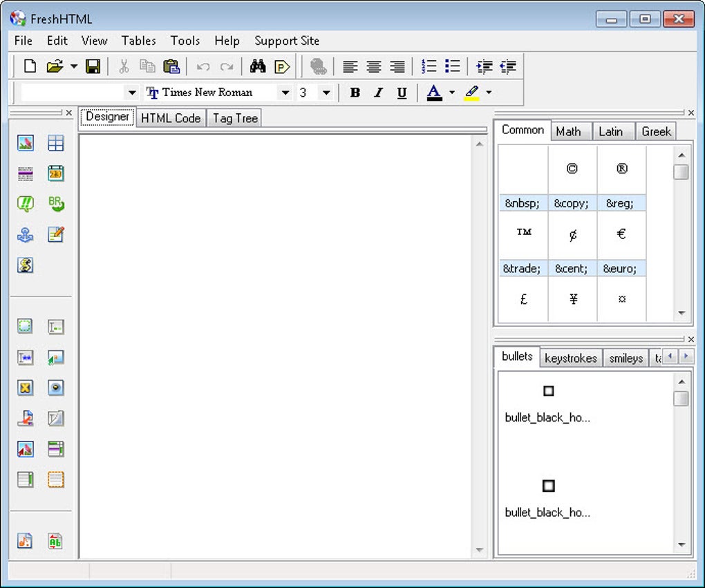This screenshot has width=705, height=588.
Task: Open dropdown arrow beside Open folder
Action: click(x=74, y=66)
